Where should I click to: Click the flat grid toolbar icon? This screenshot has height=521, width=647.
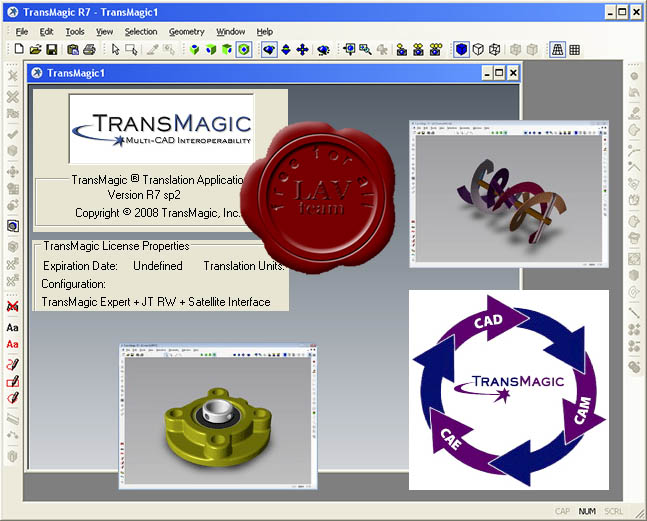point(574,50)
